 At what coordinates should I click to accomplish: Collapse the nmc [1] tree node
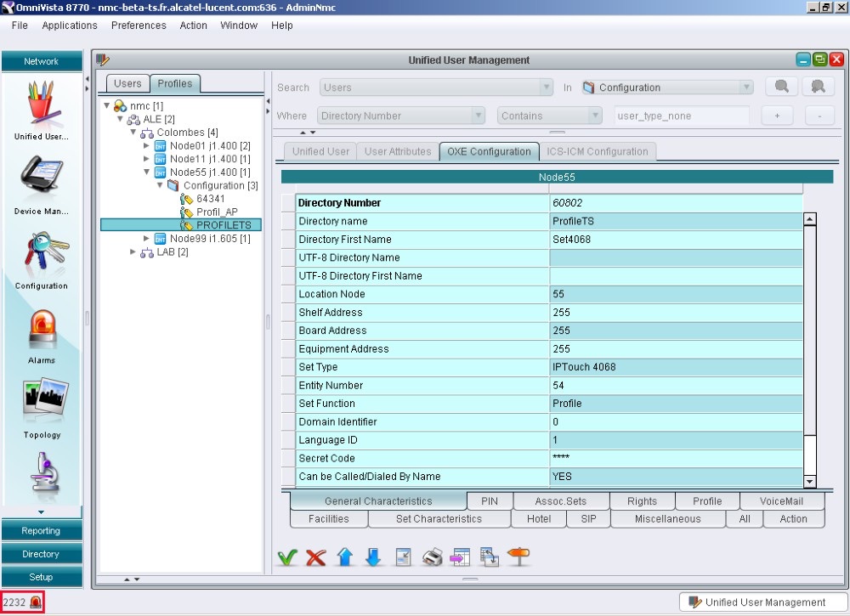(x=107, y=105)
